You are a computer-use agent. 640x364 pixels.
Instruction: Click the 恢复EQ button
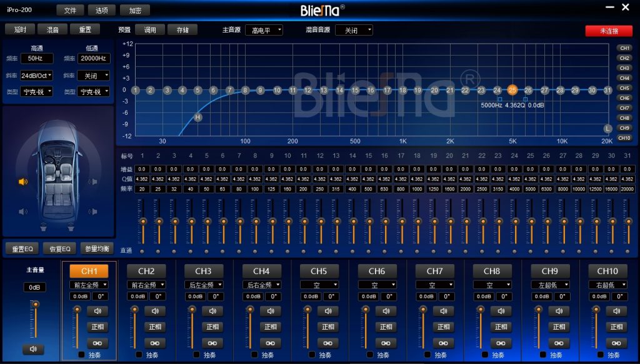tap(59, 248)
